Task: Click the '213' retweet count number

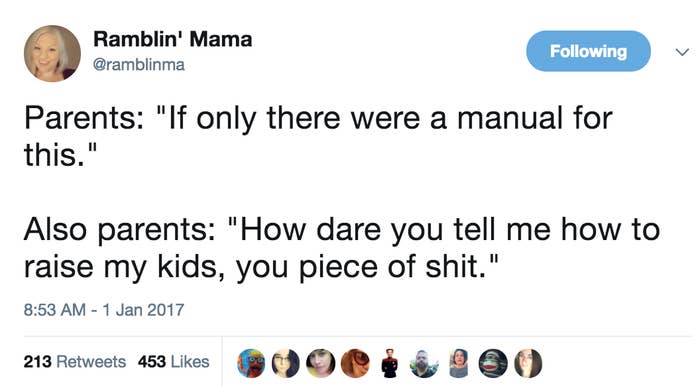Action: coord(38,361)
